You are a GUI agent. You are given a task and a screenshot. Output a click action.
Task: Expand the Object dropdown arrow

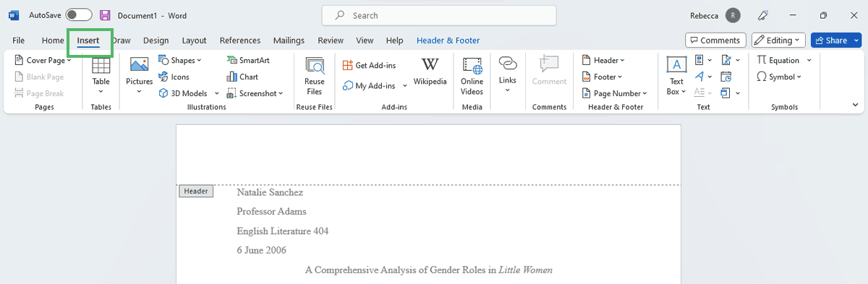738,92
